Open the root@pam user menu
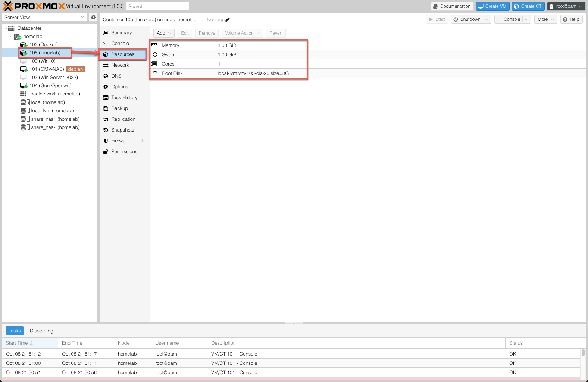 pyautogui.click(x=566, y=6)
